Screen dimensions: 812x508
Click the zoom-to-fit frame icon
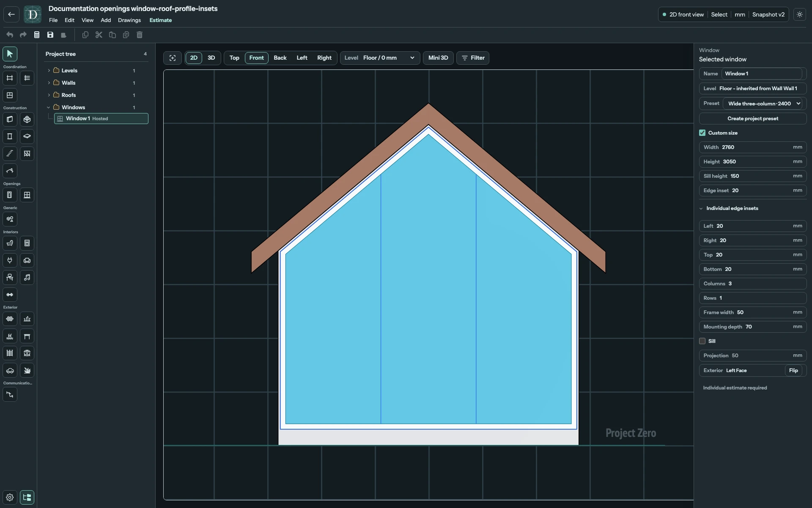point(173,58)
